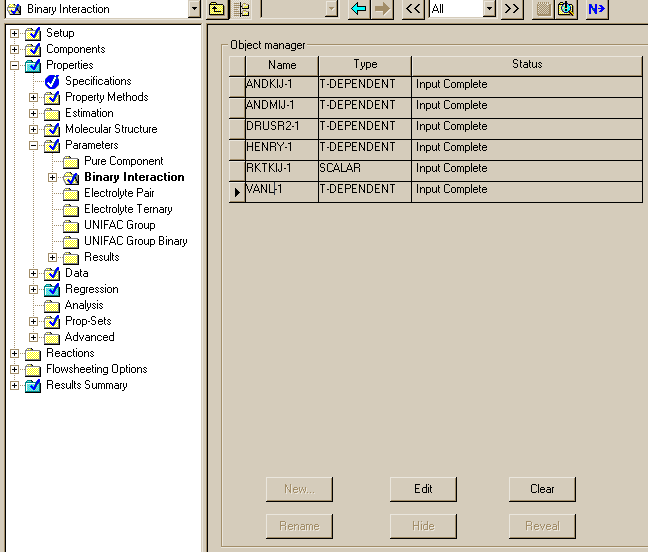Click the Status column header

point(527,65)
